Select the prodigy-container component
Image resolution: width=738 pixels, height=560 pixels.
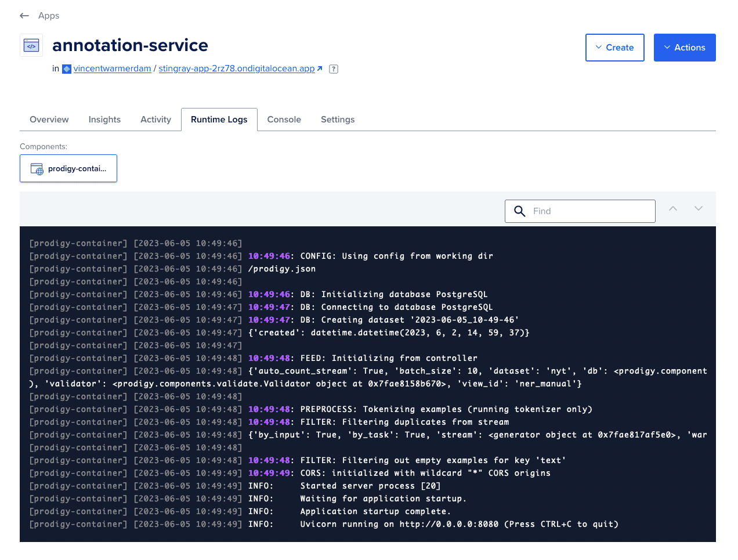coord(68,168)
